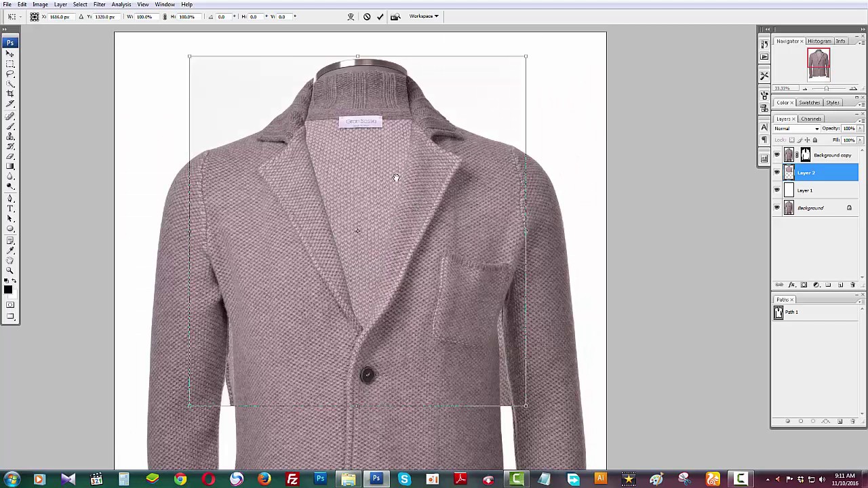
Task: Select the Rectangular Marquee tool
Action: pyautogui.click(x=10, y=64)
